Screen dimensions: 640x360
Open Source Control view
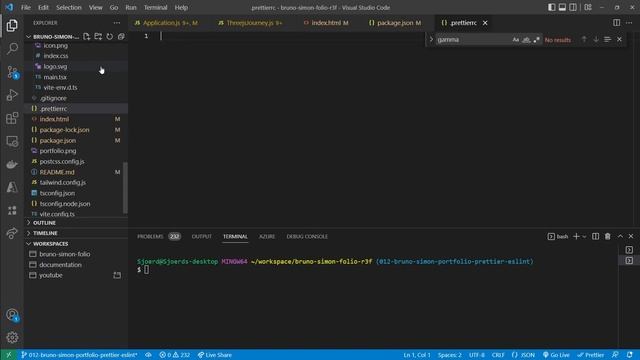pyautogui.click(x=12, y=72)
